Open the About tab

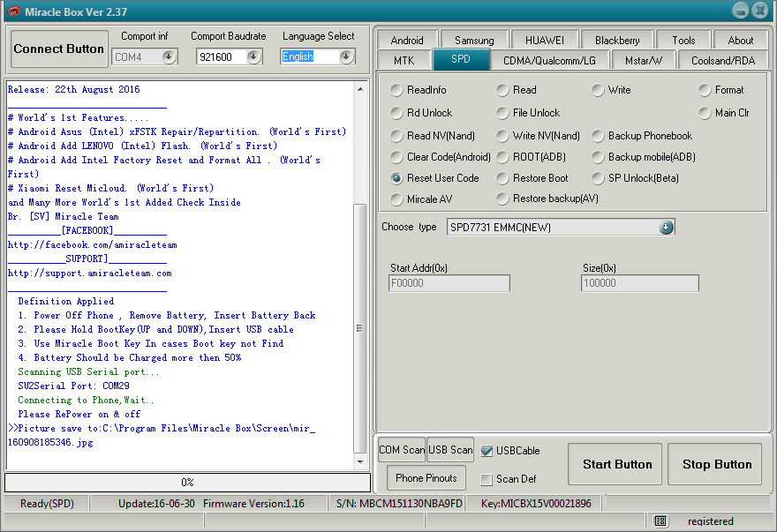point(740,40)
